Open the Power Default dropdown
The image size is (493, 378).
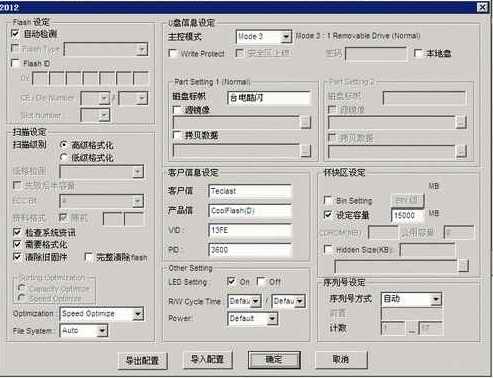click(x=272, y=319)
